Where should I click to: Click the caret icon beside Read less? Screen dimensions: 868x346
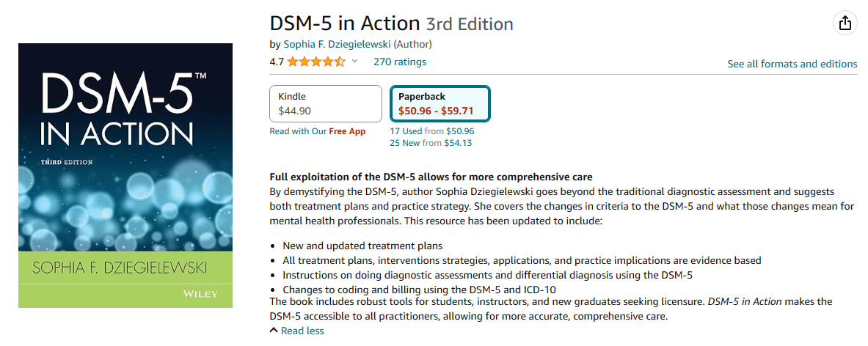point(274,331)
